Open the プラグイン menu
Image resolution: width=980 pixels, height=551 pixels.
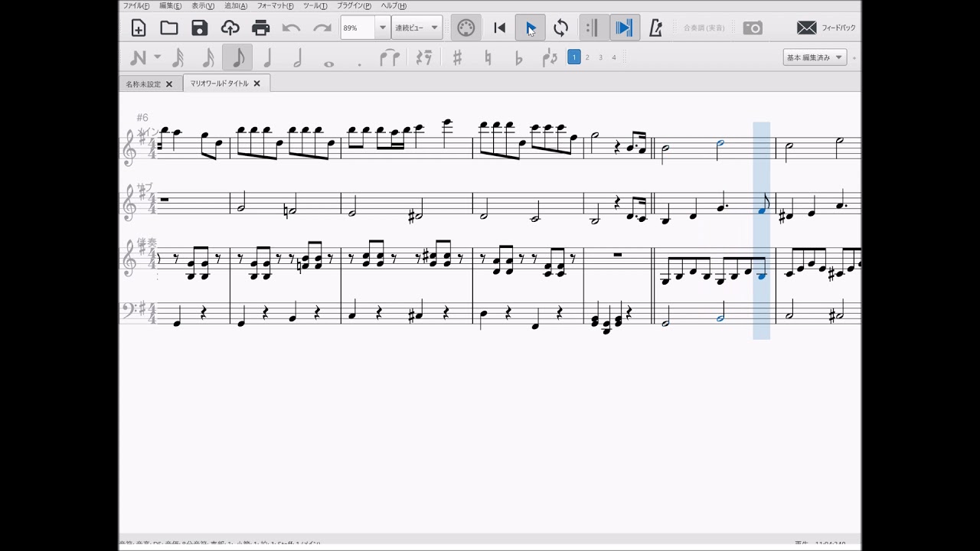(x=354, y=6)
